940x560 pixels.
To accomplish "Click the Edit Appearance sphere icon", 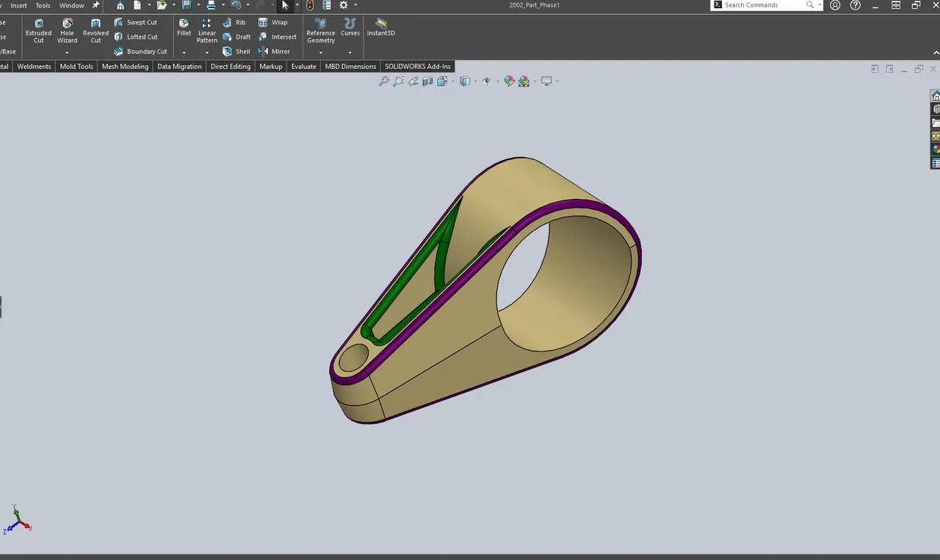I will pos(510,81).
